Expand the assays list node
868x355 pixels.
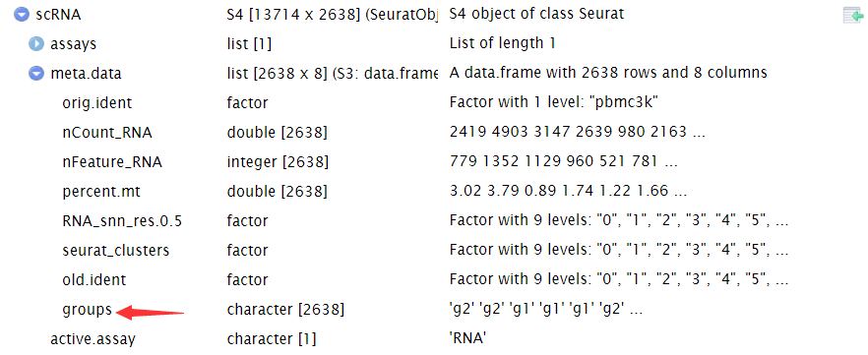click(36, 43)
